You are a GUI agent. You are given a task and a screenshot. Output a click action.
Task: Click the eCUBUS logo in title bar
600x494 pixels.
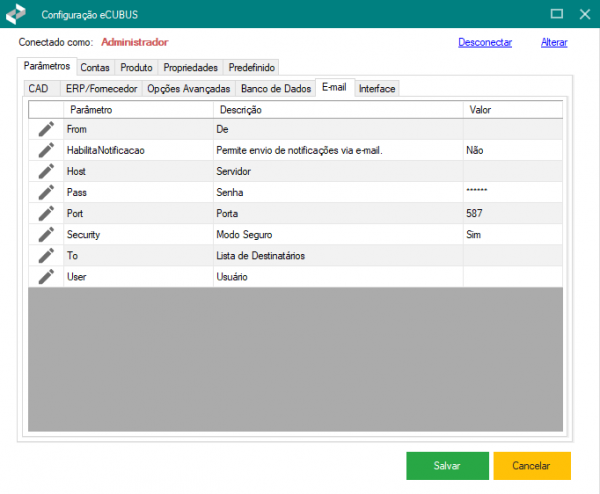pos(16,14)
